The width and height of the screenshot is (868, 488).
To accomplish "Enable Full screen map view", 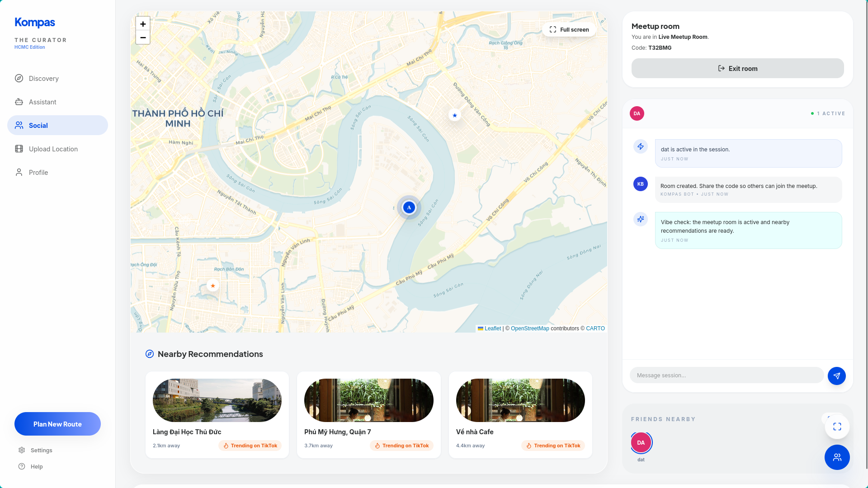I will pyautogui.click(x=569, y=29).
